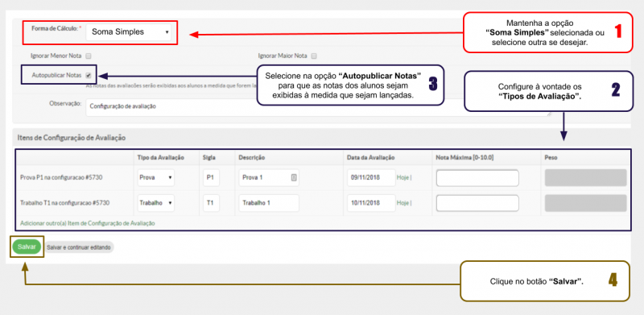The width and height of the screenshot is (644, 315).
Task: Click the Ignorar Menor Nota label
Action: [56, 56]
